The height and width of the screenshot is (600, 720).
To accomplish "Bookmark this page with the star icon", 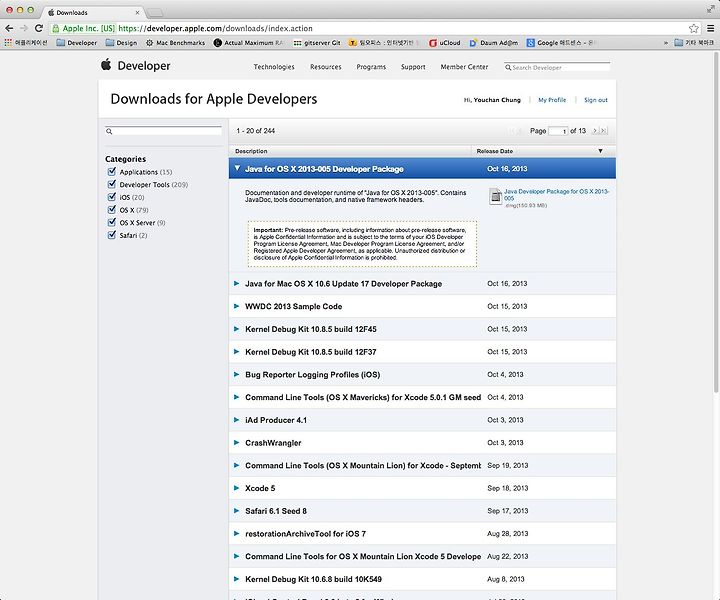I will click(x=693, y=28).
